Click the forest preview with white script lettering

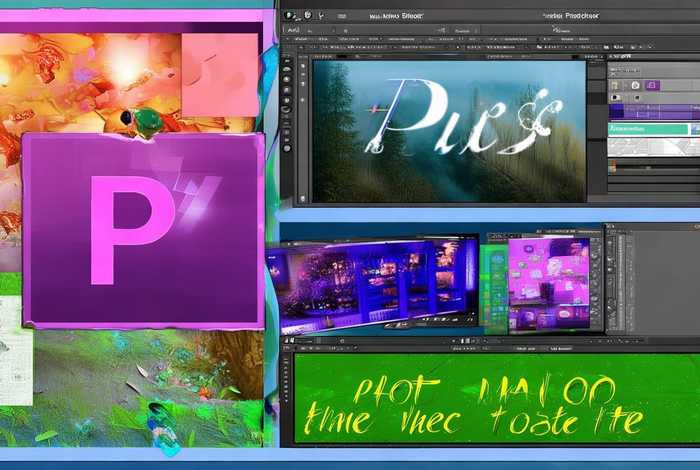point(449,131)
